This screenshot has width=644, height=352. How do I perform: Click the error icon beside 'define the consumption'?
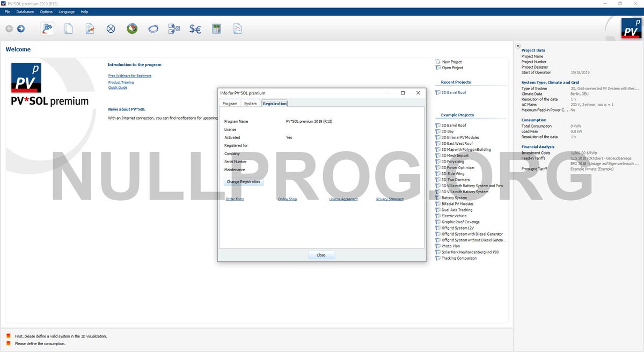click(8, 343)
